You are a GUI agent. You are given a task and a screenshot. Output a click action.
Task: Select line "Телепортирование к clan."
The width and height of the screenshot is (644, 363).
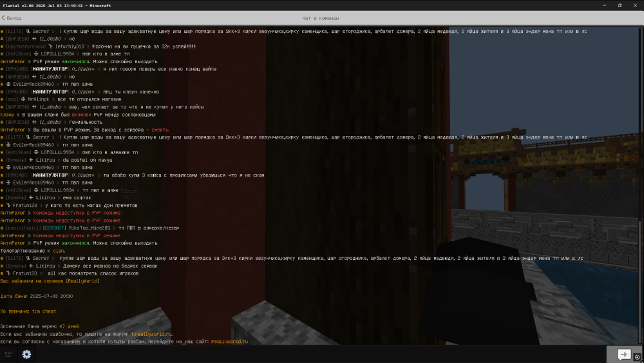[x=33, y=251]
